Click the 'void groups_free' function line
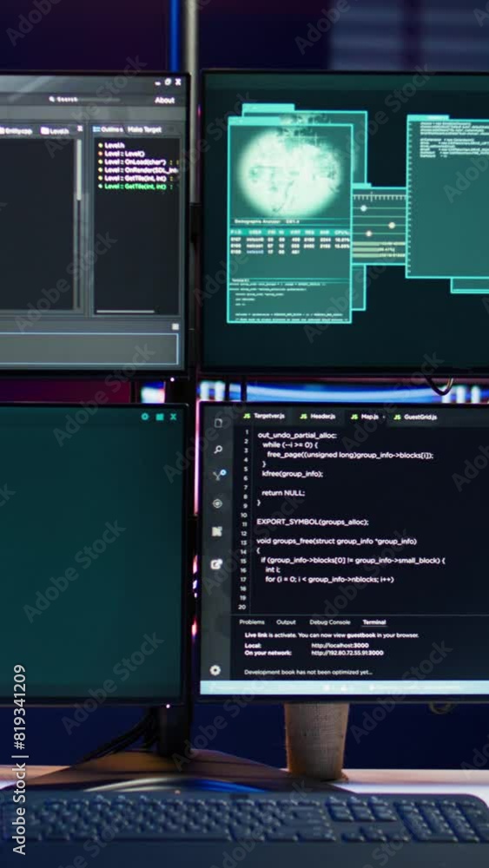The height and width of the screenshot is (868, 489). (x=336, y=541)
